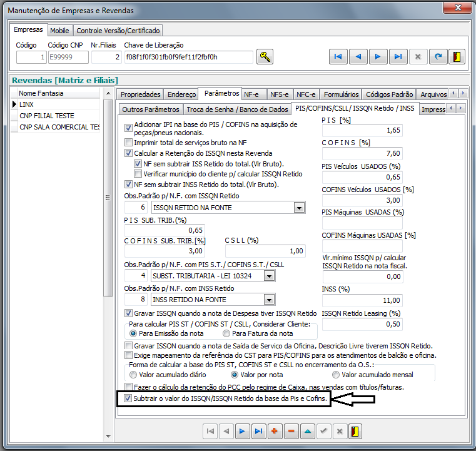This screenshot has height=451, width=476.
Task: Enable Verificar município do cliente checkbox
Action: coord(138,174)
